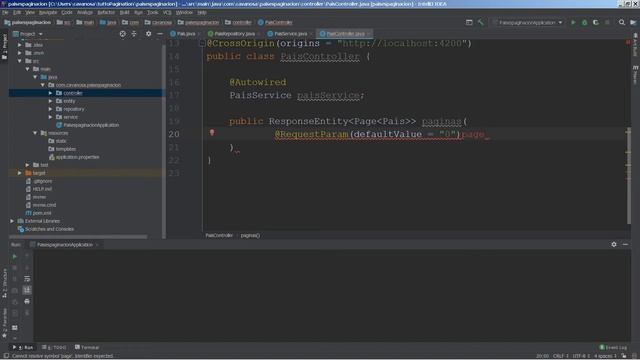Expand External Libraries node
Screen dimensions: 640x360
[12, 221]
